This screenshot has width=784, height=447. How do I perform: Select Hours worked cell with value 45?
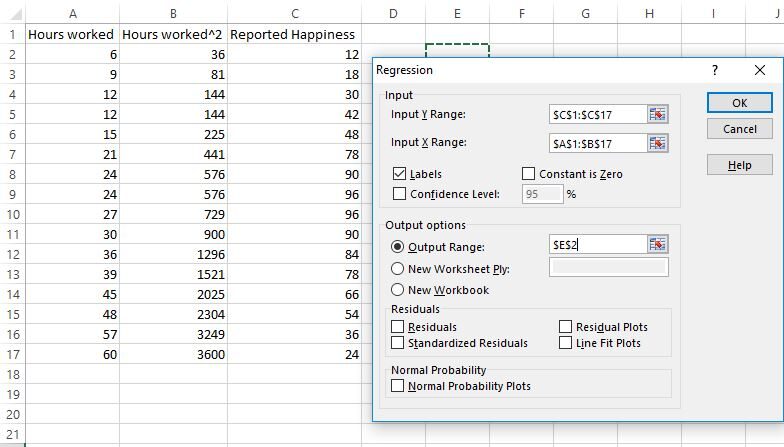coord(72,294)
